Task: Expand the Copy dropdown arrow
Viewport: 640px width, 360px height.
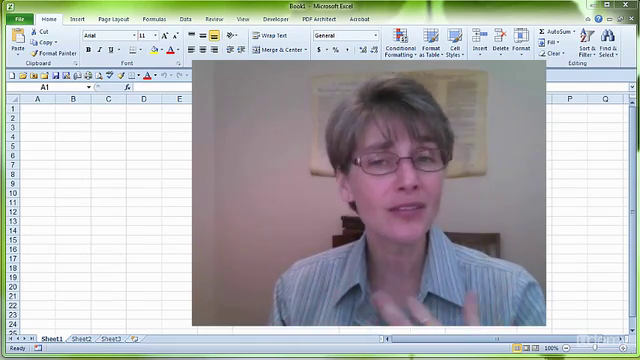Action: (56, 42)
